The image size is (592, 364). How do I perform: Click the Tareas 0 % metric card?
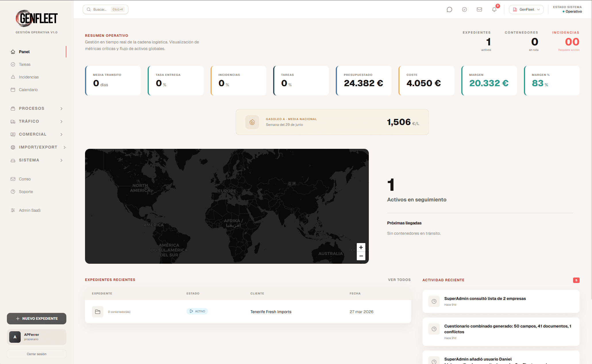coord(301,80)
